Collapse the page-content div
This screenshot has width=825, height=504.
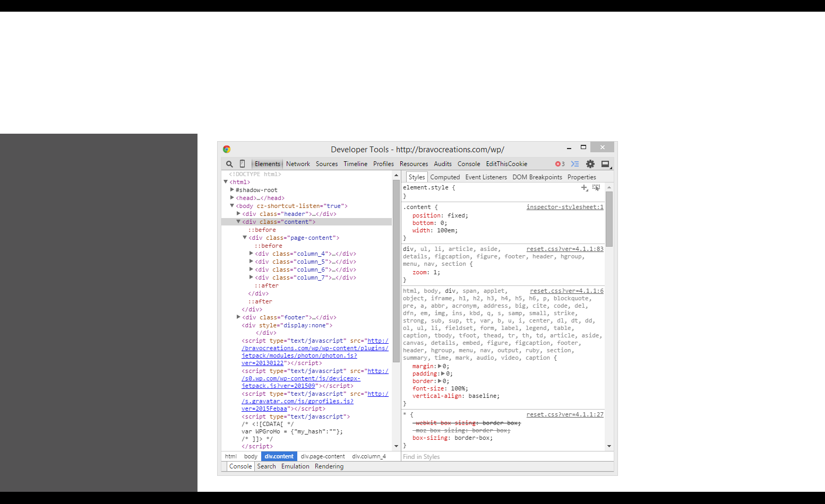[x=245, y=238]
